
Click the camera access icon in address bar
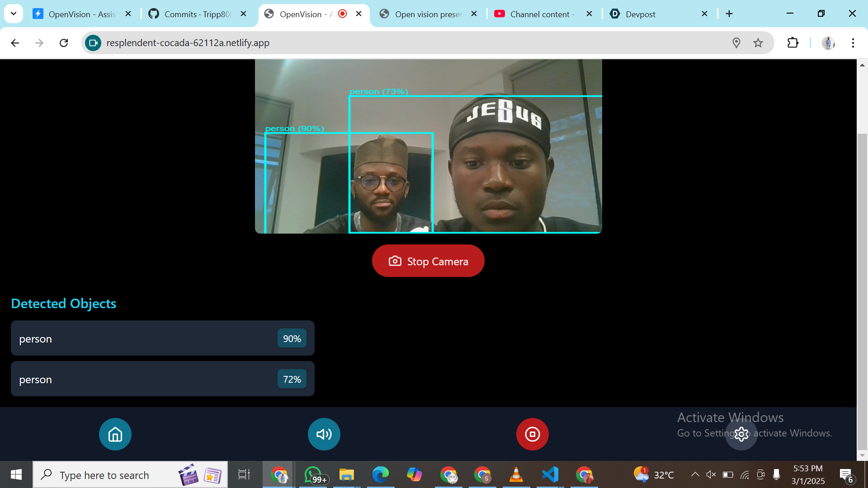pos(93,43)
